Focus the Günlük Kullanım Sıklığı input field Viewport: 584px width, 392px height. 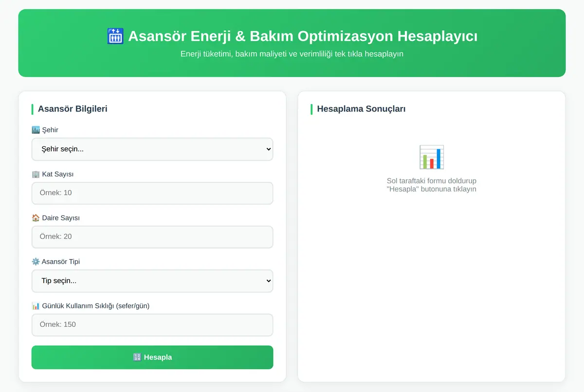(152, 325)
